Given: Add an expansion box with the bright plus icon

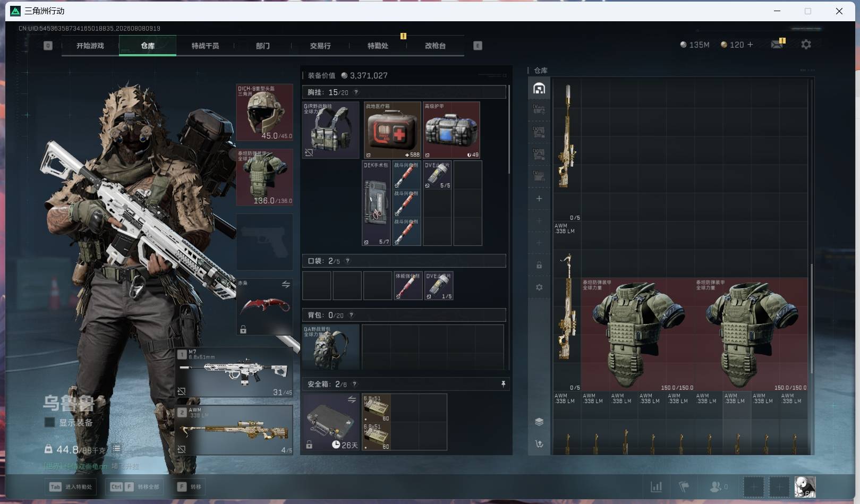Looking at the screenshot, I should pyautogui.click(x=539, y=198).
